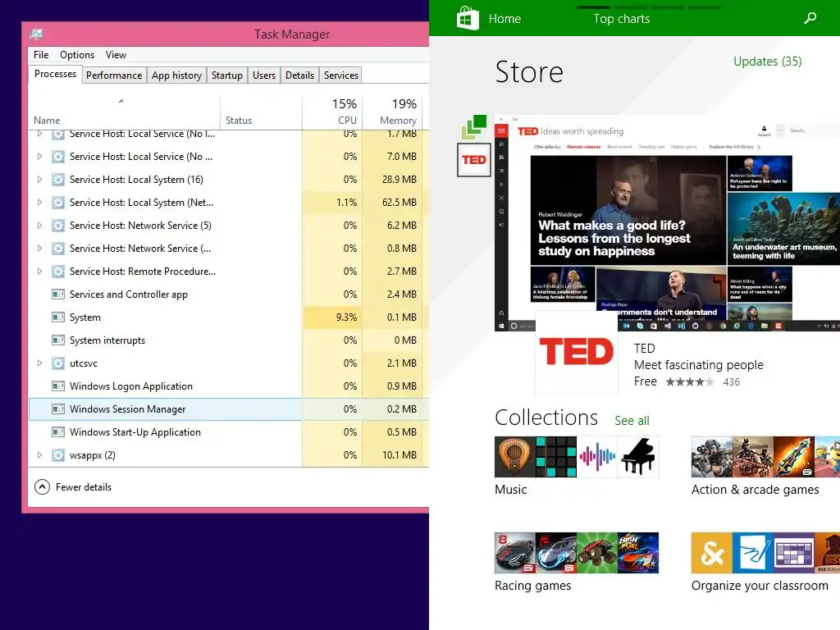This screenshot has width=840, height=630.
Task: Expand Service Host: Network Service (5) group
Action: (x=39, y=226)
